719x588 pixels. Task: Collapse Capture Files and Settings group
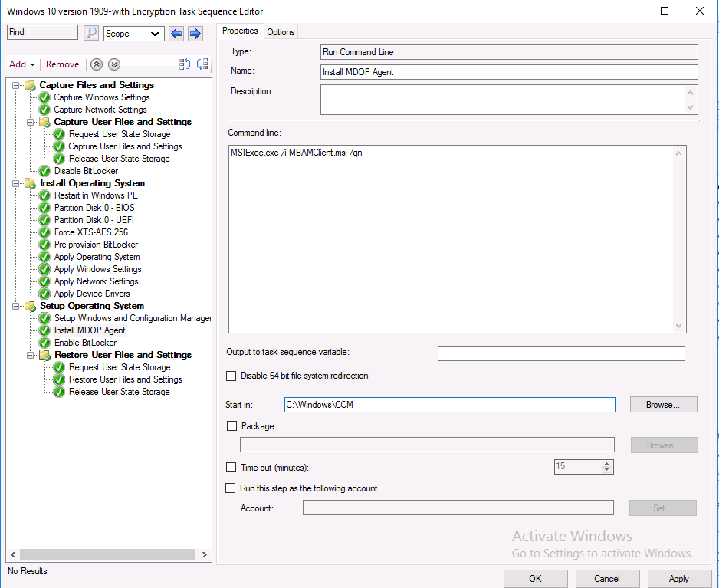coord(15,85)
